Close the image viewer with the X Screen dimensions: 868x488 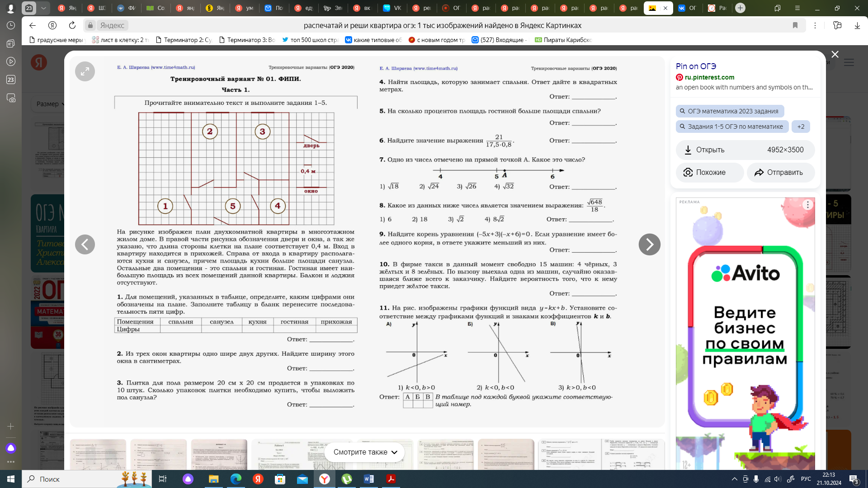click(835, 54)
